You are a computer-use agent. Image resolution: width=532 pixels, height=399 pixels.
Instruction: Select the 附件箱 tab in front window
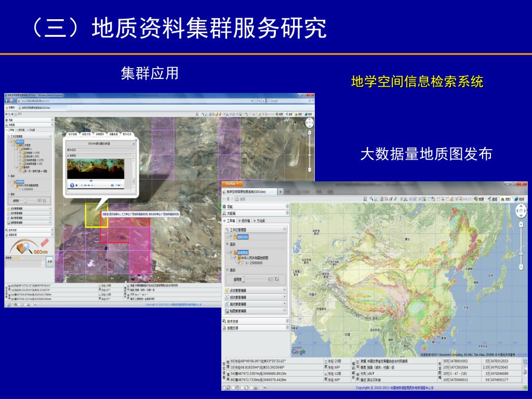pyautogui.click(x=244, y=220)
